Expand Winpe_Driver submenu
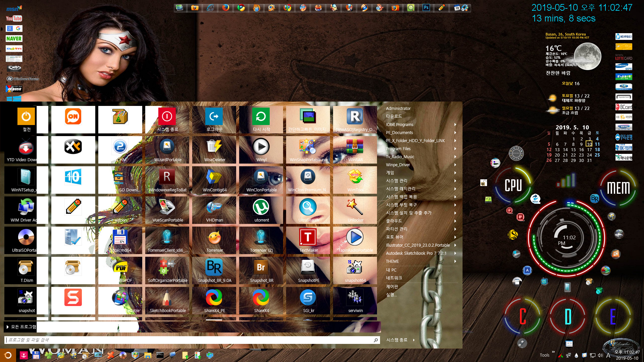Screen dimensions: 644x362 (x=421, y=165)
